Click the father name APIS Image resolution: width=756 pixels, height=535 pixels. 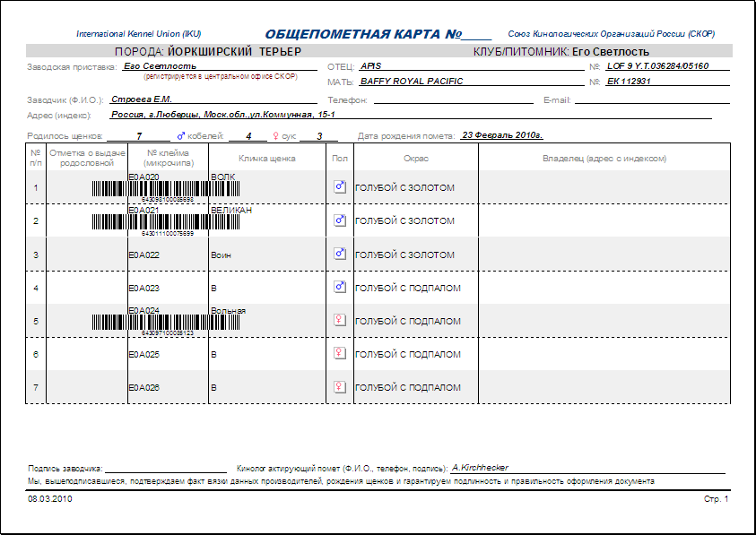click(x=370, y=66)
